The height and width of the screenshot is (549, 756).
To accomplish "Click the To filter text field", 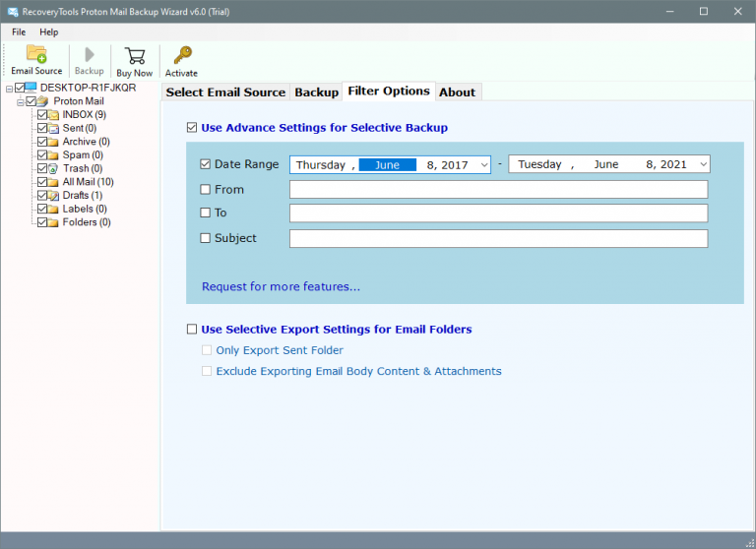I will [498, 213].
